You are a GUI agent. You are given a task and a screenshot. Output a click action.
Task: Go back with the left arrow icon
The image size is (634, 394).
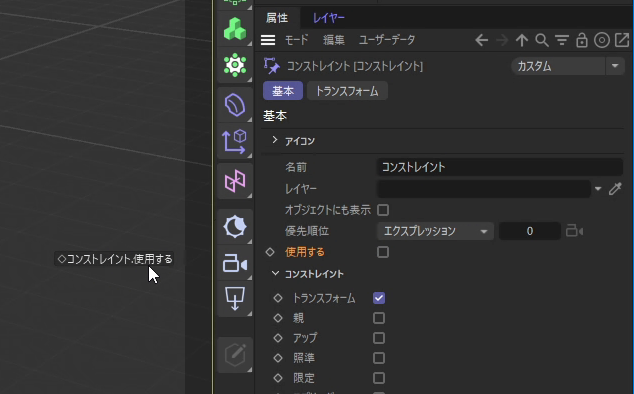[481, 40]
